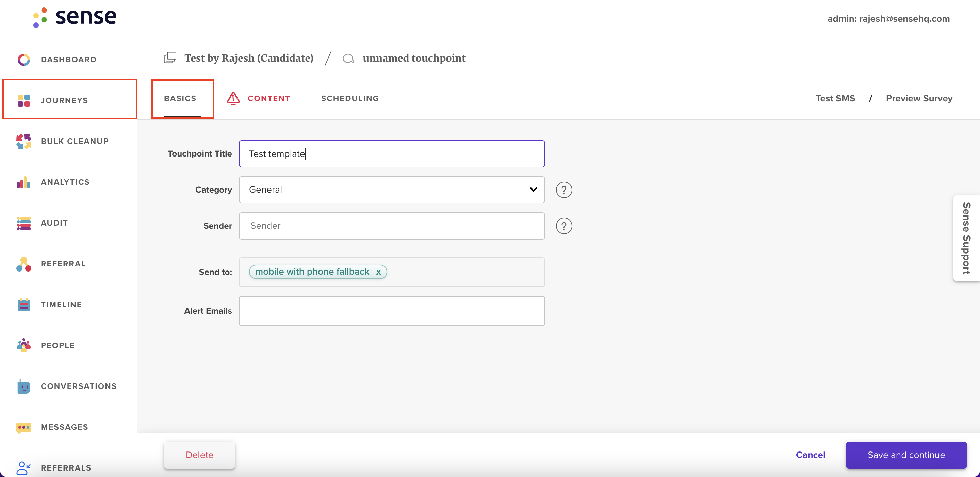Open the People group icon

tap(23, 345)
